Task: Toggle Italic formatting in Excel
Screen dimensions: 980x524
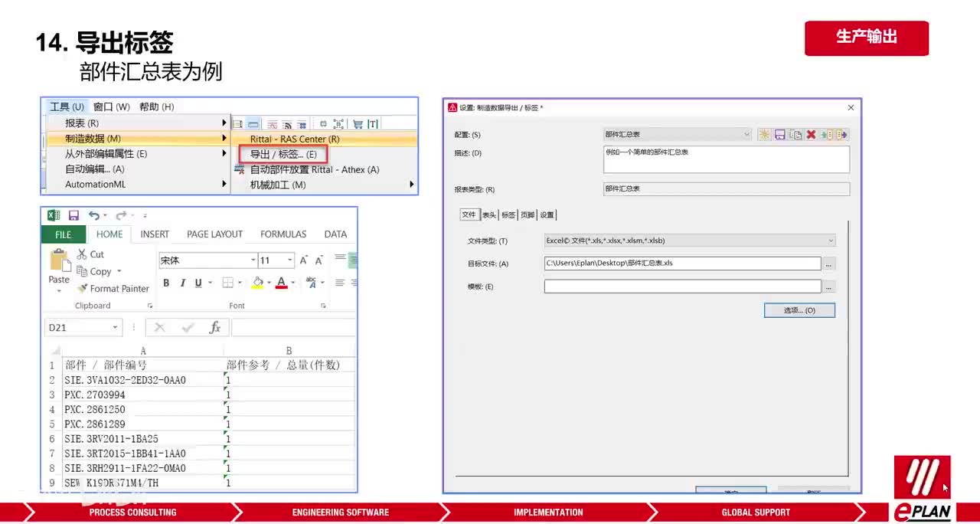Action: 182,283
